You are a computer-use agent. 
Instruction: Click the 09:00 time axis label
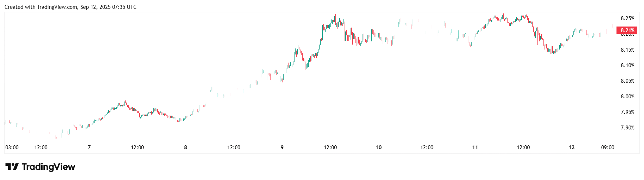click(x=608, y=147)
